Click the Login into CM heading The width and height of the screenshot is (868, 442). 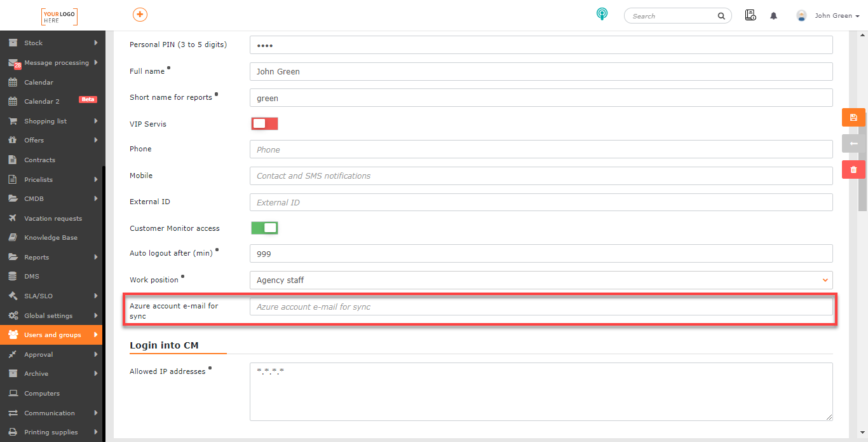click(164, 345)
